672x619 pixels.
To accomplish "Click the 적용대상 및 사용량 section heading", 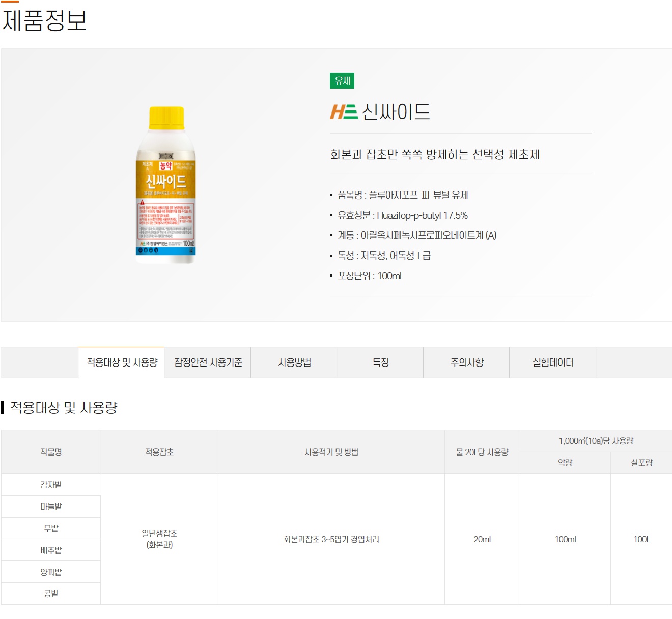I will click(x=64, y=407).
